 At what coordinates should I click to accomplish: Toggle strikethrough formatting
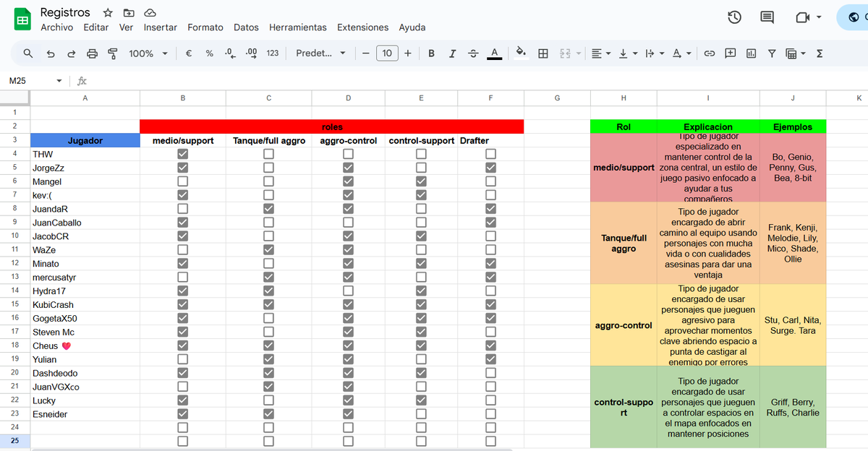pyautogui.click(x=473, y=53)
